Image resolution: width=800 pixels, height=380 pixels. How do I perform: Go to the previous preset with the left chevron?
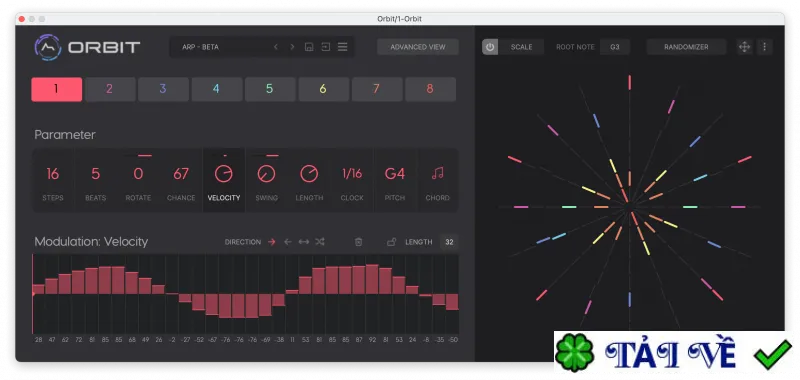click(x=276, y=47)
